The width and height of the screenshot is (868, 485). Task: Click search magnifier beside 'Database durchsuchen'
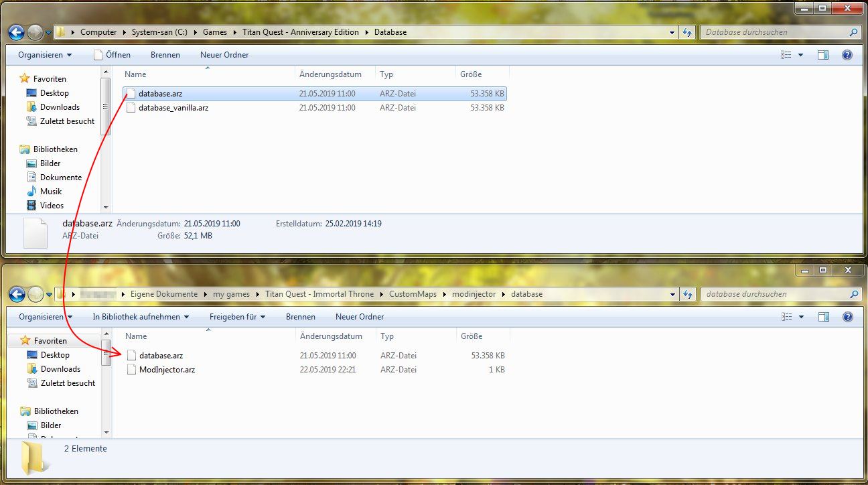pyautogui.click(x=853, y=32)
